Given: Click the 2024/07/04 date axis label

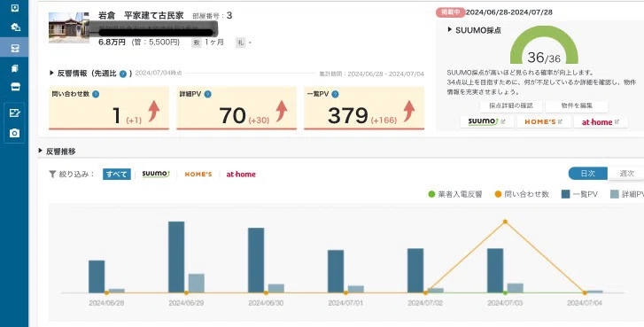Looking at the screenshot, I should coord(585,303).
